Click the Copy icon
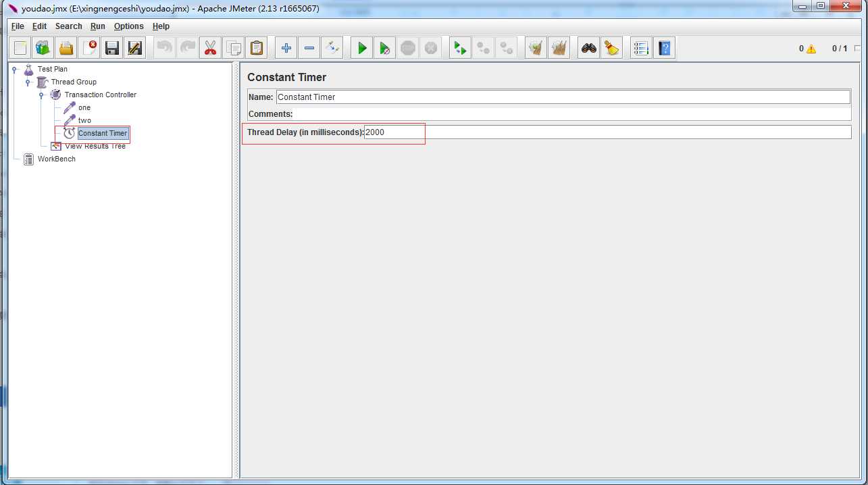 click(x=234, y=48)
